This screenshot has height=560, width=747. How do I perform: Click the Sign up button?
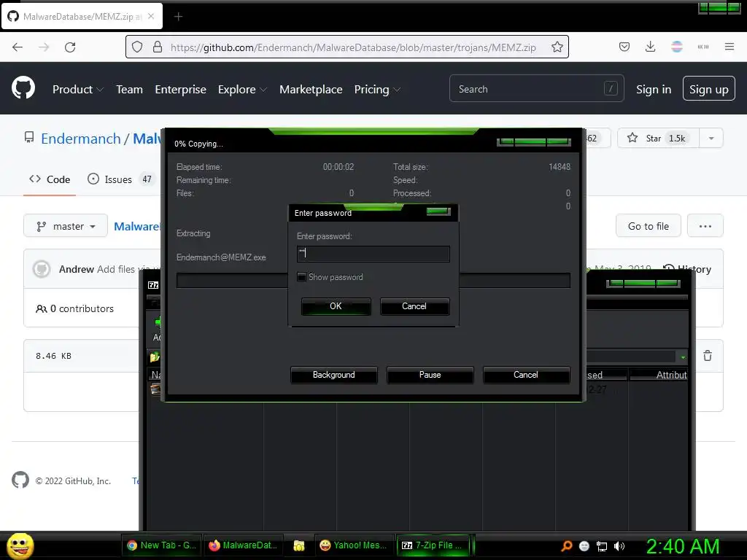pos(709,88)
